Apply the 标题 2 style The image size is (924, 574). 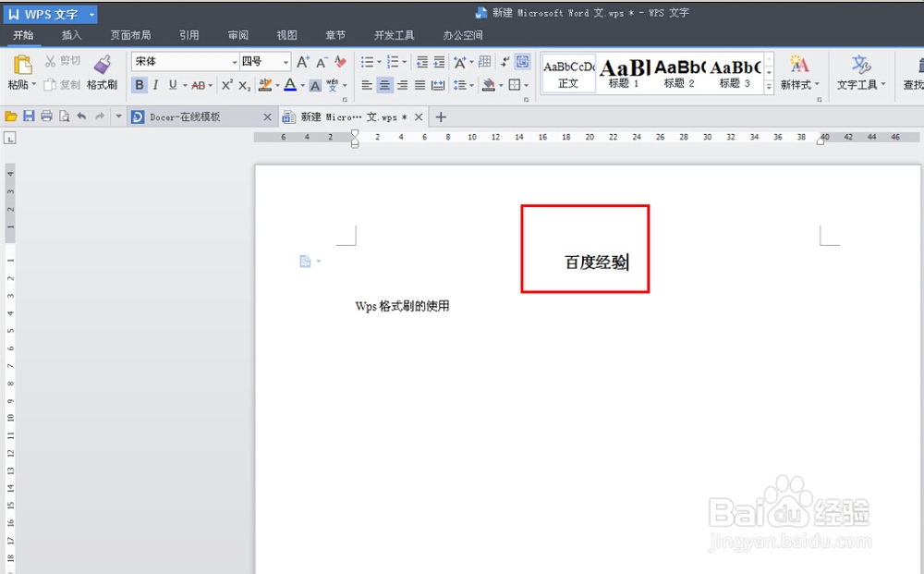point(679,74)
